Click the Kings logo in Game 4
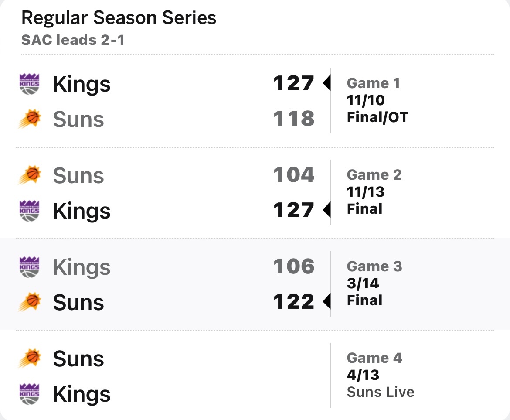510x420 pixels. coord(29,394)
